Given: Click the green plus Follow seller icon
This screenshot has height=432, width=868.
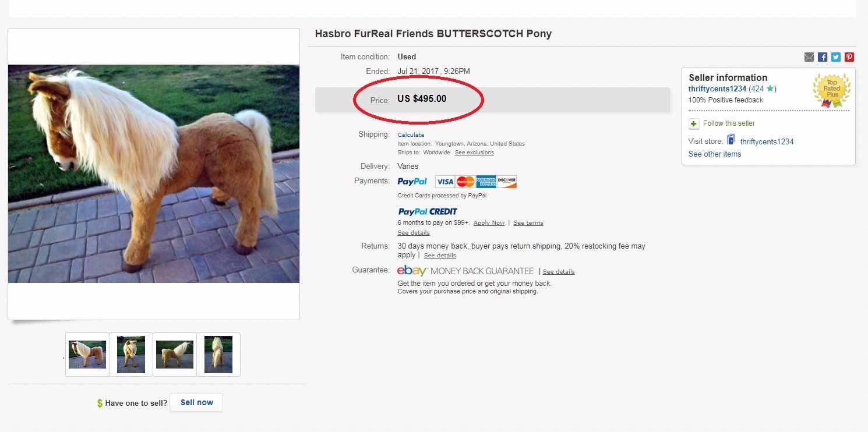Looking at the screenshot, I should click(x=694, y=123).
